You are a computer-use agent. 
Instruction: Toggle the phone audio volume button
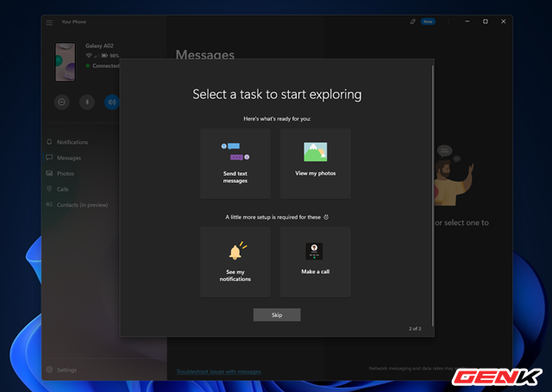[x=112, y=102]
